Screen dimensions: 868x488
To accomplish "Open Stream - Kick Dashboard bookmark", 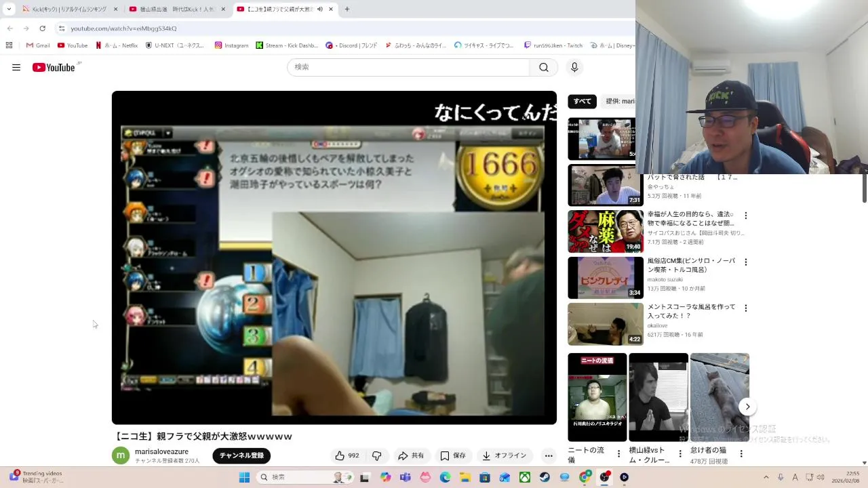I will pos(287,45).
